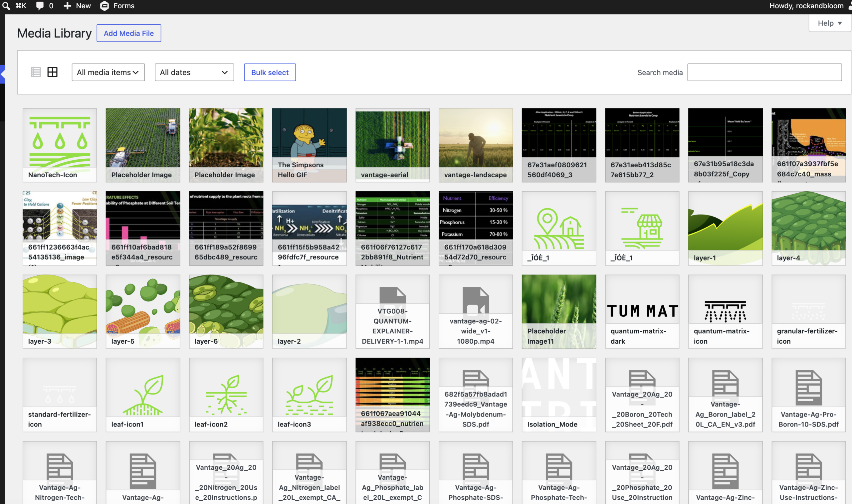Select the NanoTech-Icon thumbnail
The height and width of the screenshot is (504, 852).
(x=60, y=145)
